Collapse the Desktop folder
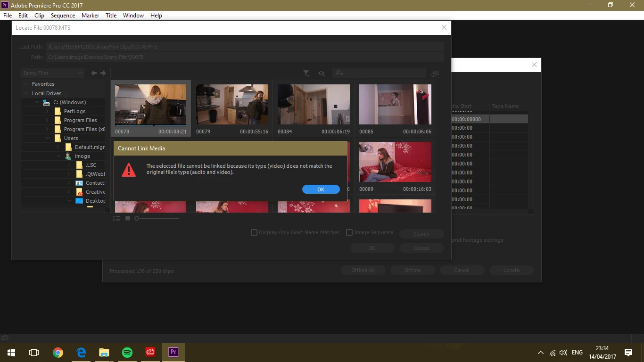Image resolution: width=644 pixels, height=362 pixels. click(69, 201)
